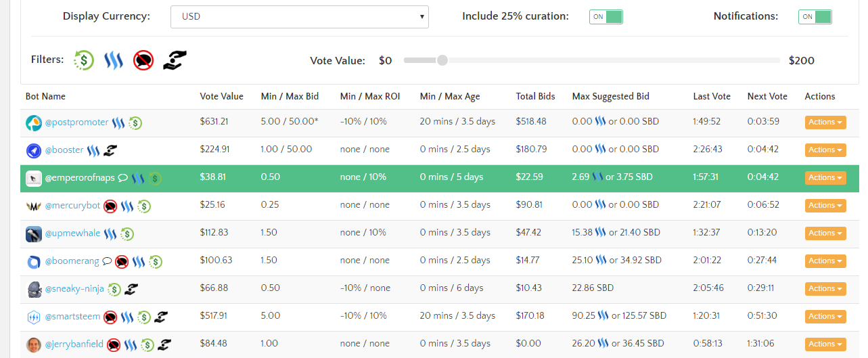Image resolution: width=868 pixels, height=358 pixels.
Task: Click the $200 vote value maximum label
Action: 802,61
